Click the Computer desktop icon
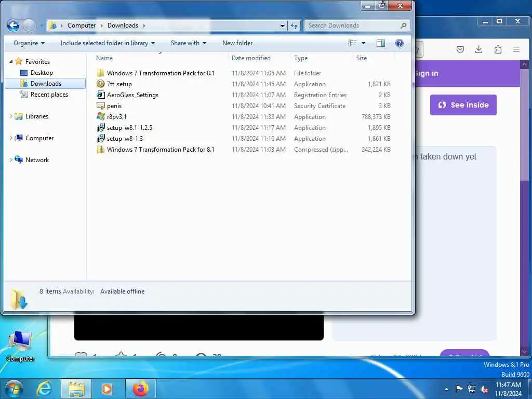Image resolution: width=532 pixels, height=399 pixels. 20,346
